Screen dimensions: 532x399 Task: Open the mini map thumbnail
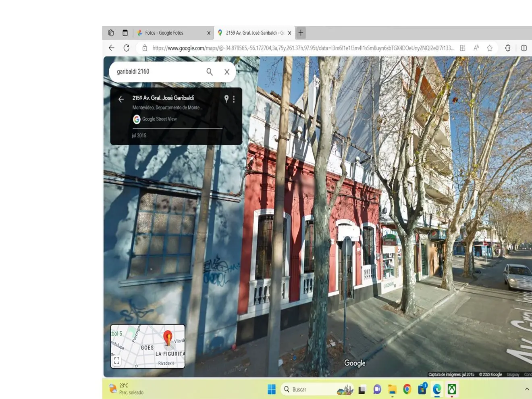click(x=148, y=346)
